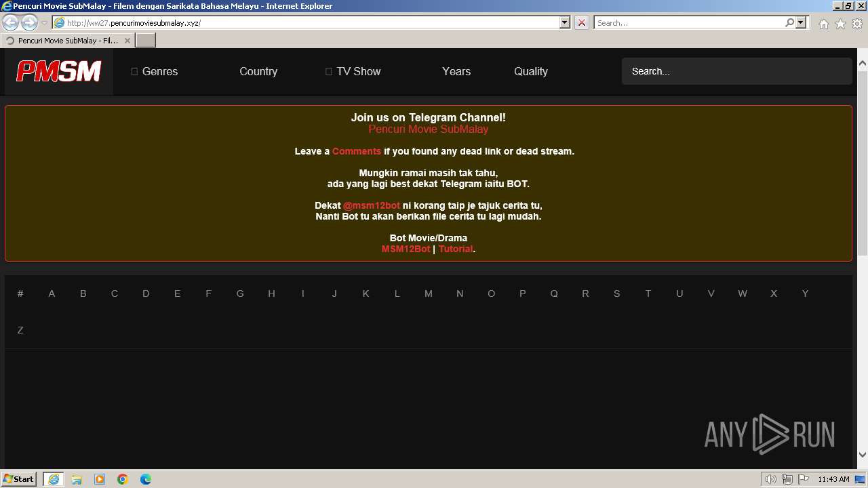Open the Country menu
This screenshot has height=488, width=868.
pos(258,71)
